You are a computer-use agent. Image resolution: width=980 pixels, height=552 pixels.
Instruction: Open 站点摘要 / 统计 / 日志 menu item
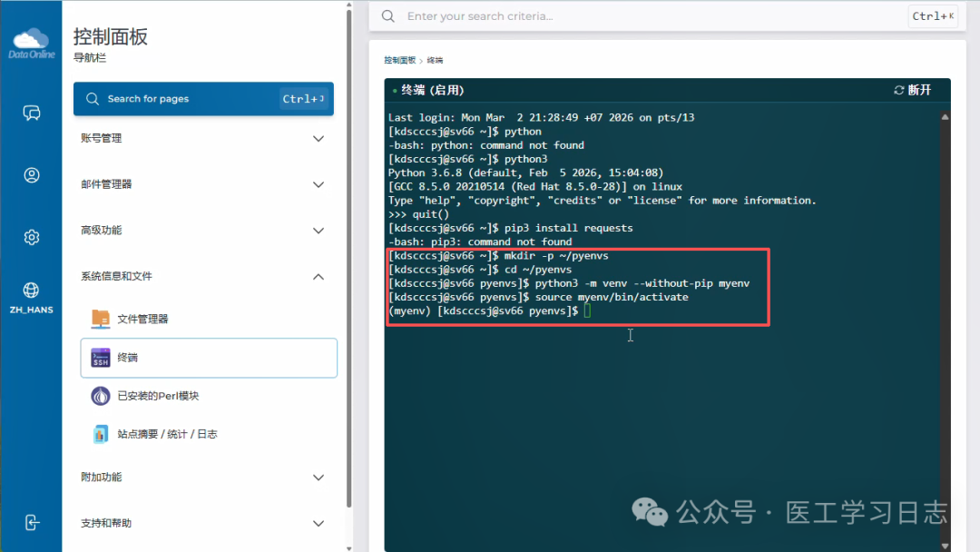[167, 434]
